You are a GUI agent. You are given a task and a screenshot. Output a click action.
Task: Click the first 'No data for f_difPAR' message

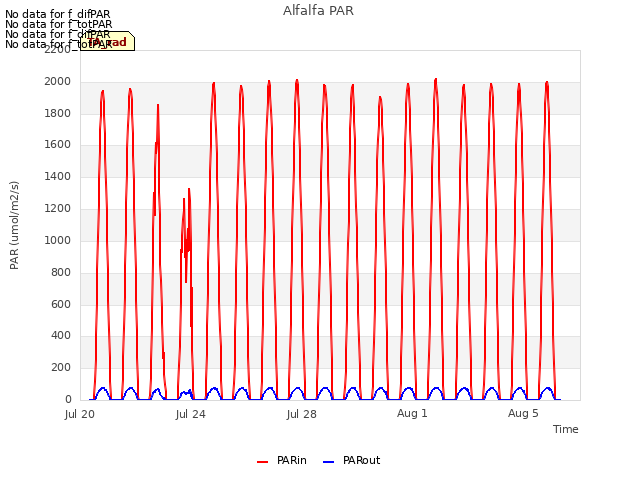click(x=58, y=14)
